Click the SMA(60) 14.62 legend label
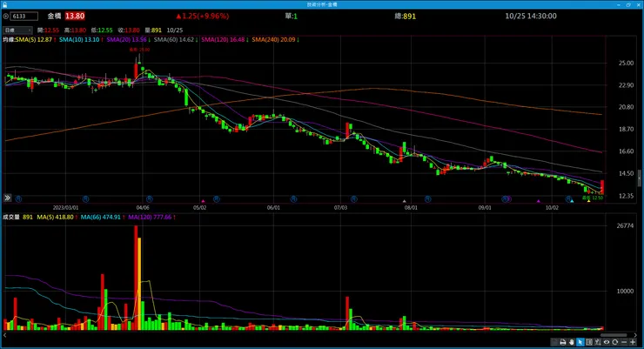Image resolution: width=644 pixels, height=349 pixels. 174,40
